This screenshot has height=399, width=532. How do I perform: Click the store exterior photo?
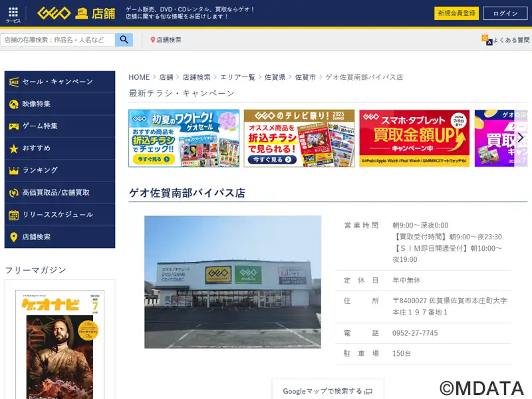233,282
